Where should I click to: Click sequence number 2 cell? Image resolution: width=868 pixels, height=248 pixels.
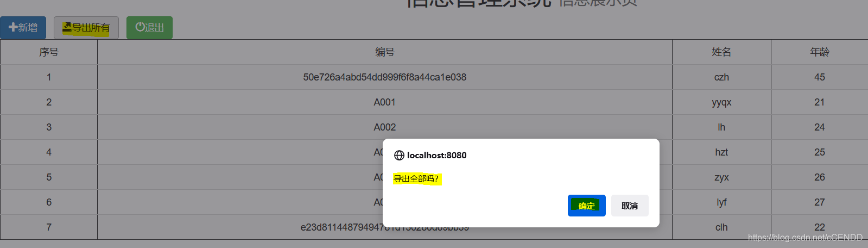pos(49,102)
